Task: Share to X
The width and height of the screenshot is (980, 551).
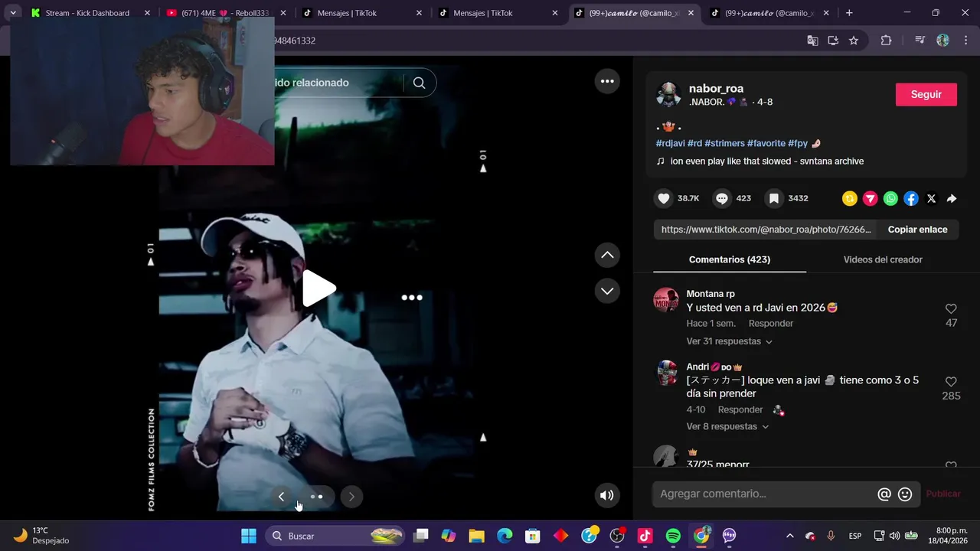Action: point(931,198)
